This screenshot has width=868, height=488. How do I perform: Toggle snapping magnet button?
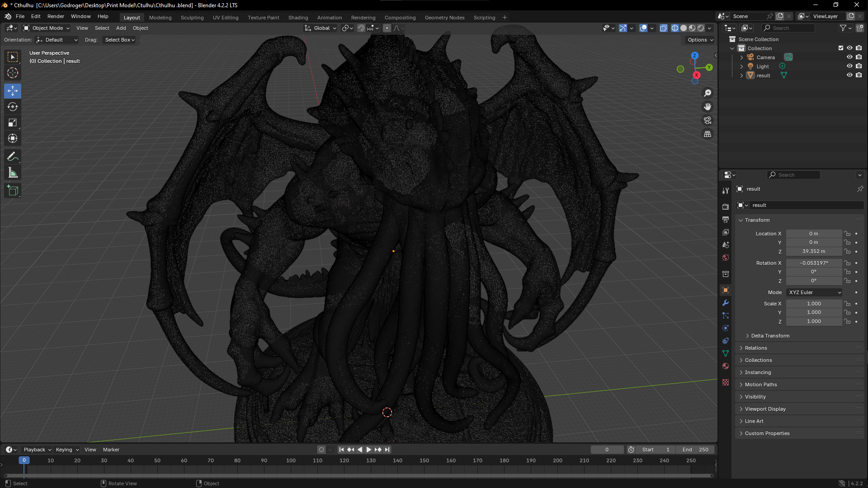(361, 28)
